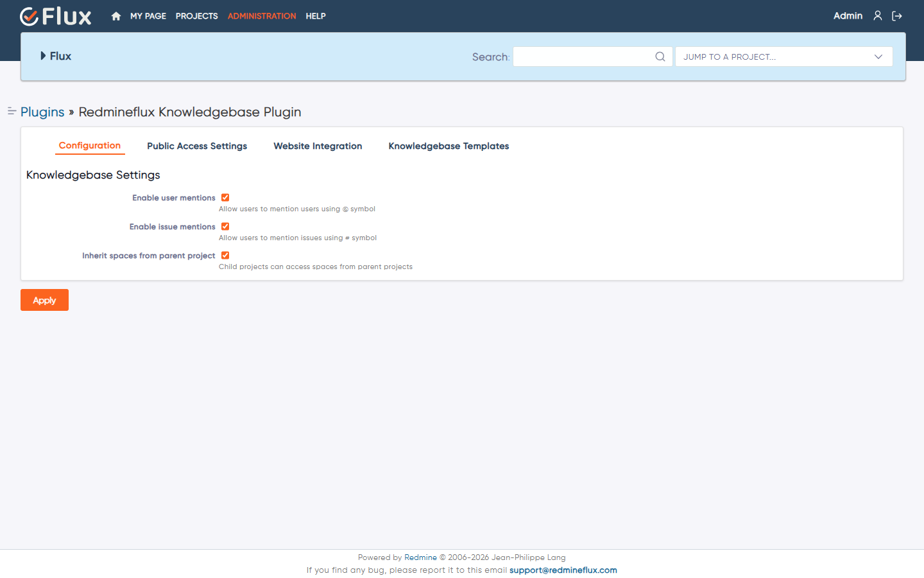Focus the Search input field
The width and height of the screenshot is (924, 578).
click(593, 57)
